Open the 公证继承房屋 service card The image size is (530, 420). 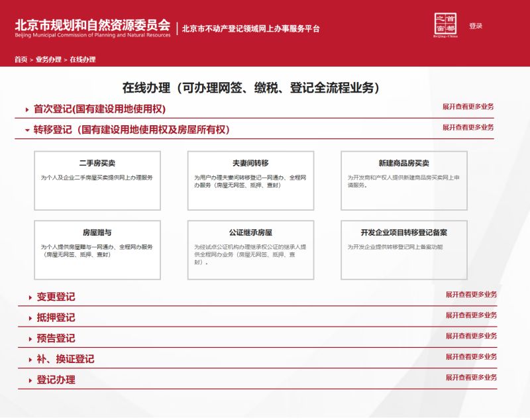coord(251,250)
